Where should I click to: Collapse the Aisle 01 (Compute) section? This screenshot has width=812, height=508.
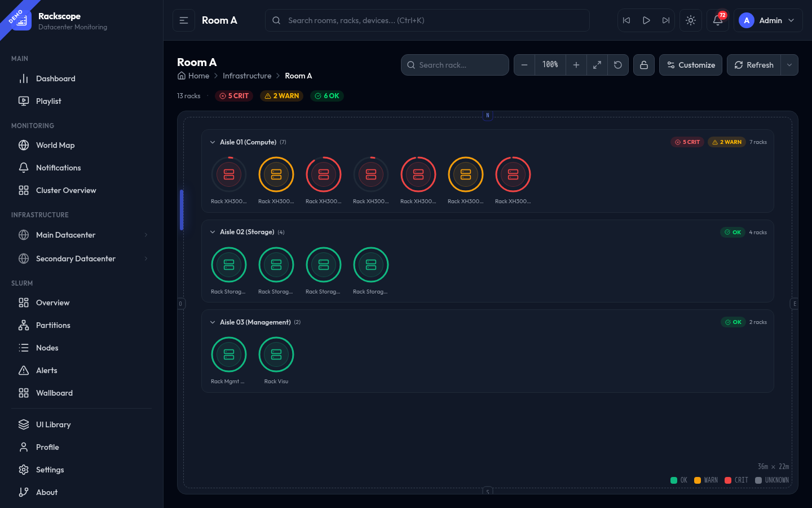pyautogui.click(x=213, y=142)
